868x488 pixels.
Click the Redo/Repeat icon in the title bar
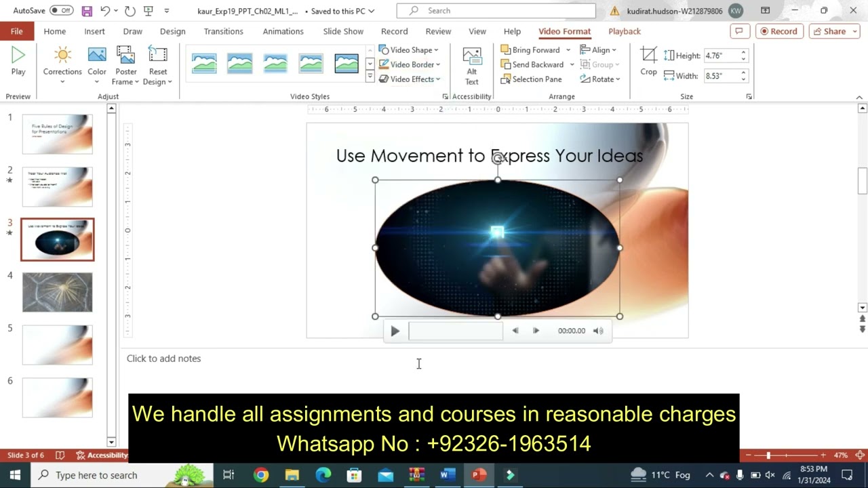pyautogui.click(x=130, y=11)
